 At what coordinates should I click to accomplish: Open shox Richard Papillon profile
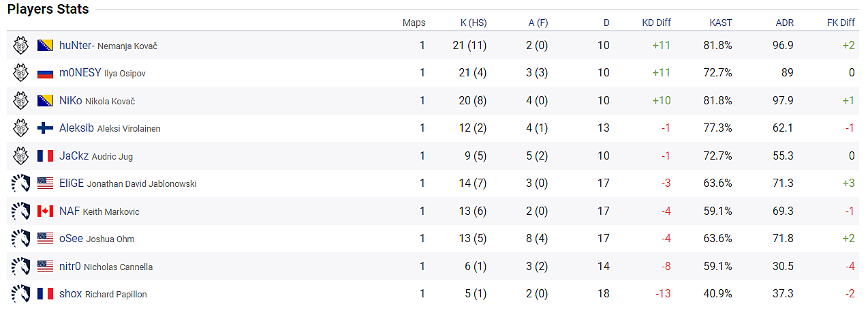click(103, 294)
